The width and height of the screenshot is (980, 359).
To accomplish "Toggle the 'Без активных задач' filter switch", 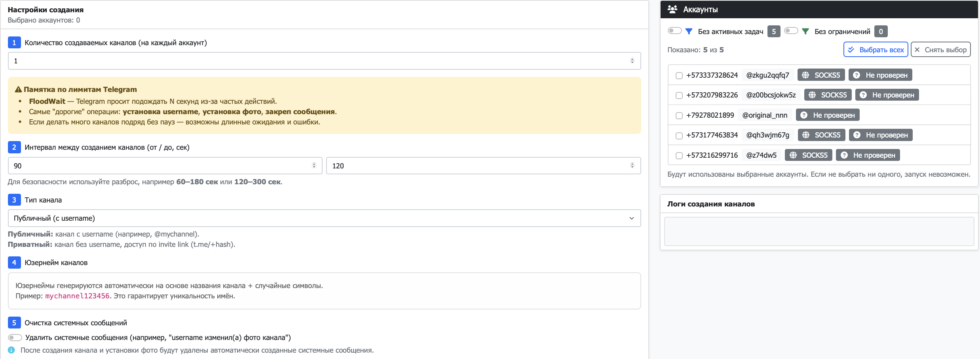I will (674, 31).
